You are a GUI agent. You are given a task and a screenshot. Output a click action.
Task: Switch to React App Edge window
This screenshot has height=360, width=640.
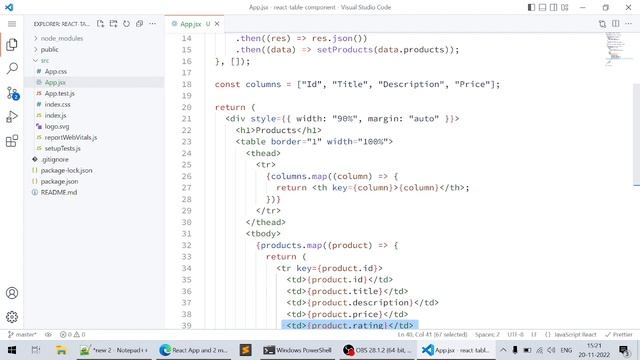194,350
